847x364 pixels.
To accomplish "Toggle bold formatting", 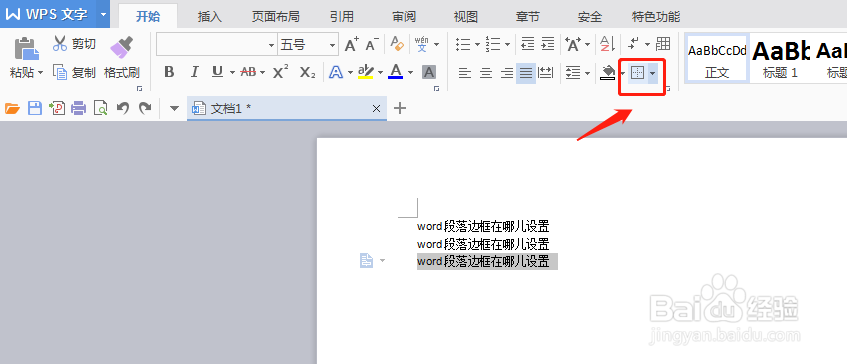I will (169, 72).
